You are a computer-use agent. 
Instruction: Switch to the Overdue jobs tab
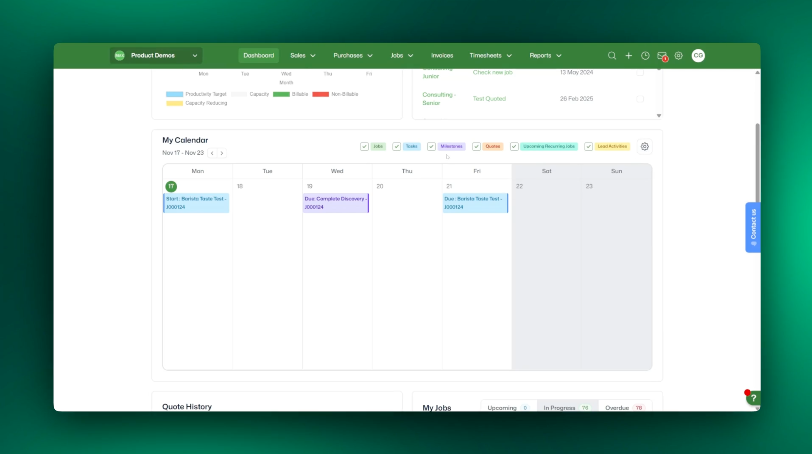coord(623,408)
